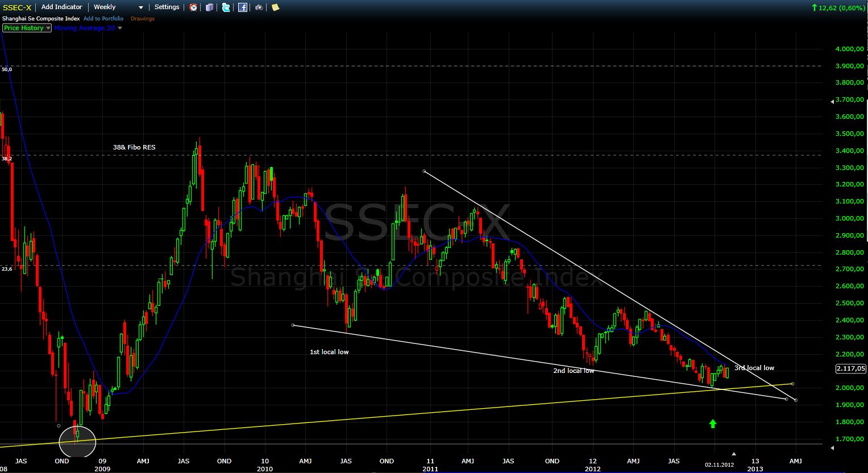
Task: Open the Settings menu
Action: tap(167, 7)
